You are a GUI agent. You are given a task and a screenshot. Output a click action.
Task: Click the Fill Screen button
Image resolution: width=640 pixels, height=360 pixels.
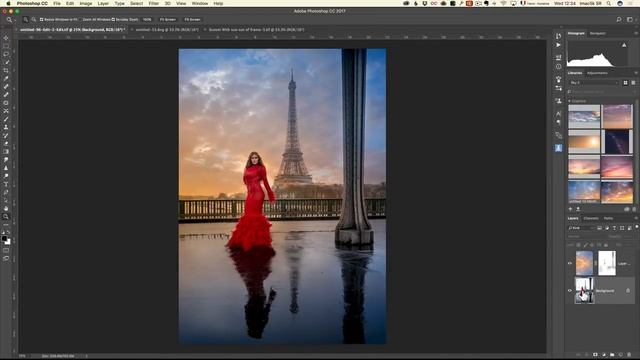coord(192,20)
